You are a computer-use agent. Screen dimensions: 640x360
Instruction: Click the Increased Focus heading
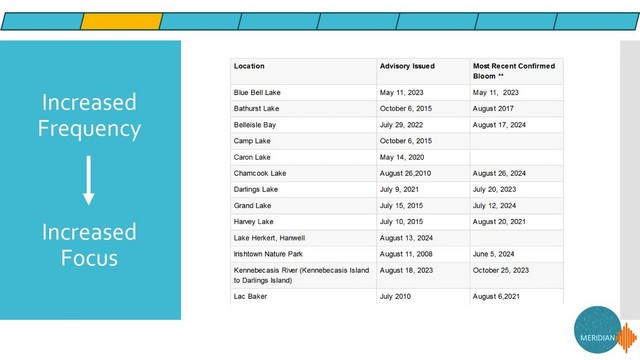(x=89, y=245)
